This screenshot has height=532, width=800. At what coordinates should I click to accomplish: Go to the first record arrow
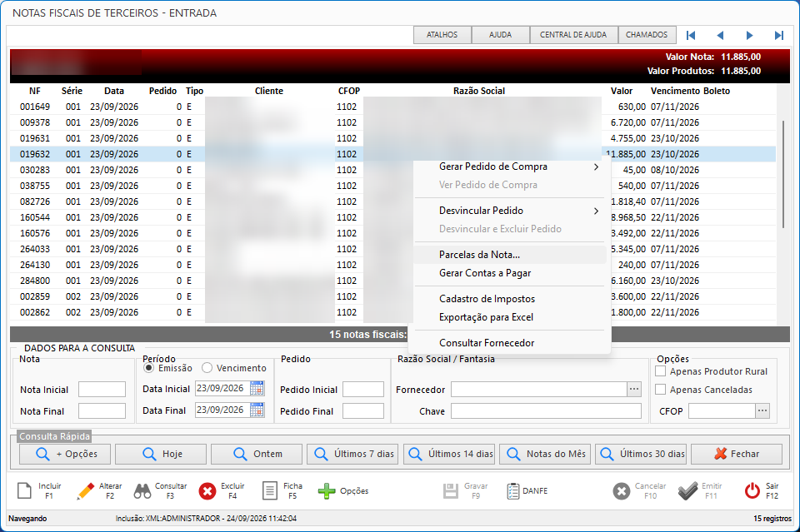[691, 35]
